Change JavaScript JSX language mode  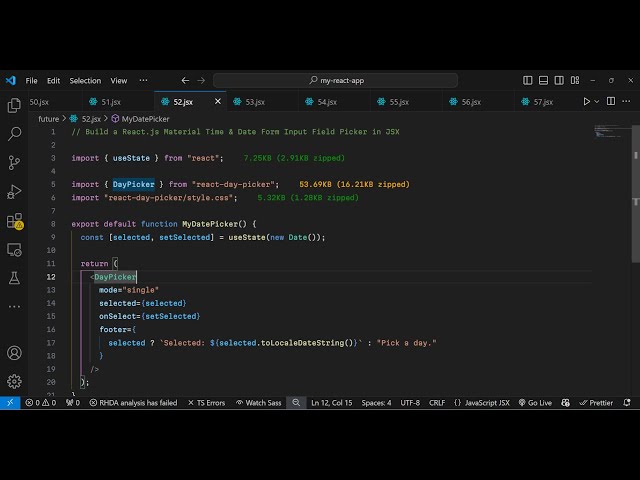click(x=481, y=403)
